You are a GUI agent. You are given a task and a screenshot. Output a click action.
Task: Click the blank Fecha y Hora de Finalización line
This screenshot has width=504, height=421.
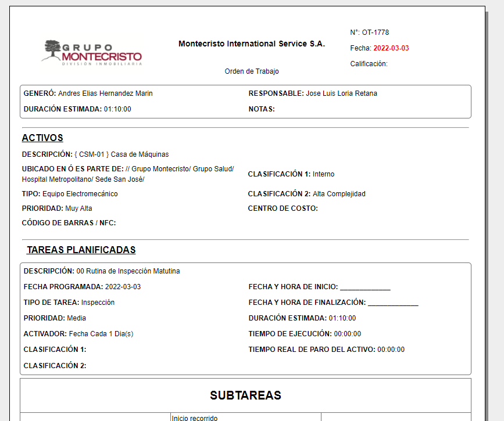[x=393, y=303]
